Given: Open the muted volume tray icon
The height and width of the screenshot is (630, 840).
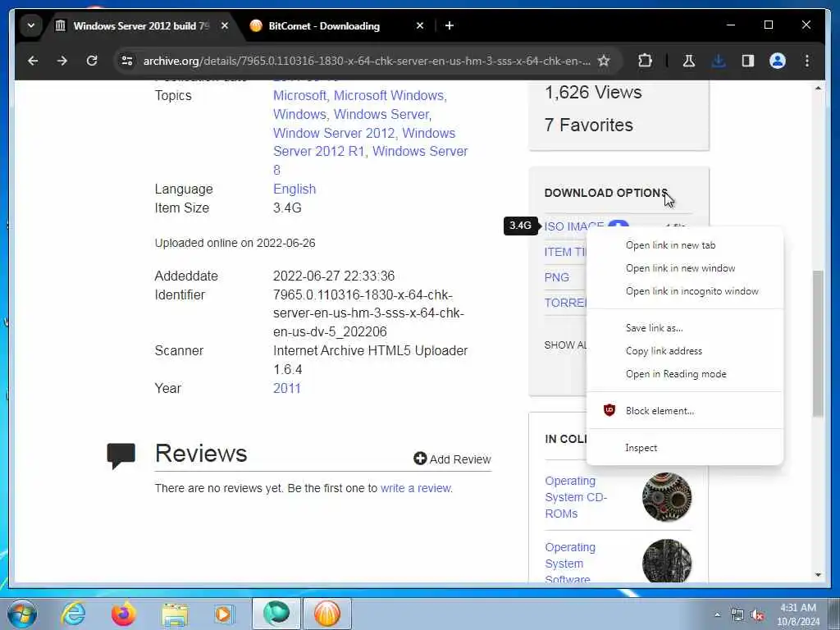Looking at the screenshot, I should pos(757,615).
